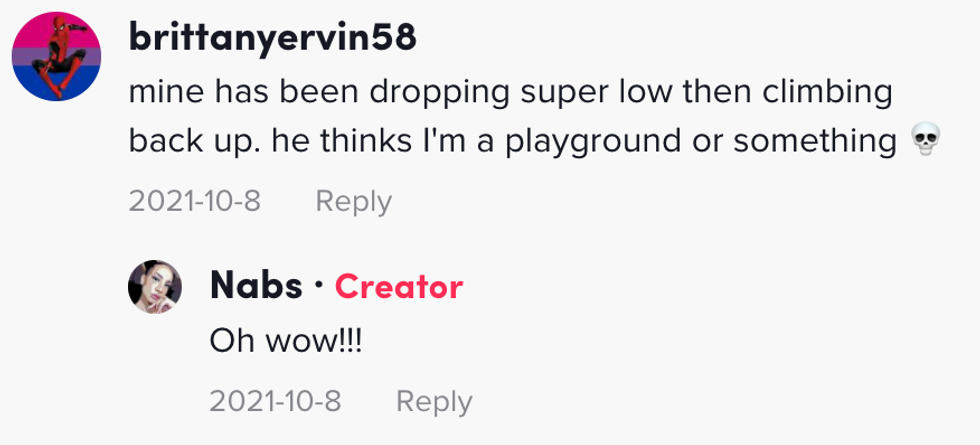Click the date under Nabs' reply
This screenshot has width=980, height=445.
click(276, 401)
